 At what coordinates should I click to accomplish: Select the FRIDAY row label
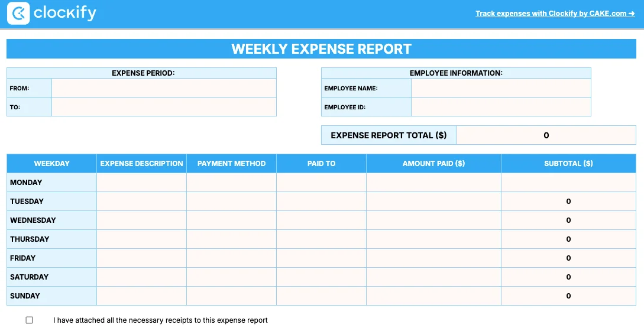tap(52, 258)
